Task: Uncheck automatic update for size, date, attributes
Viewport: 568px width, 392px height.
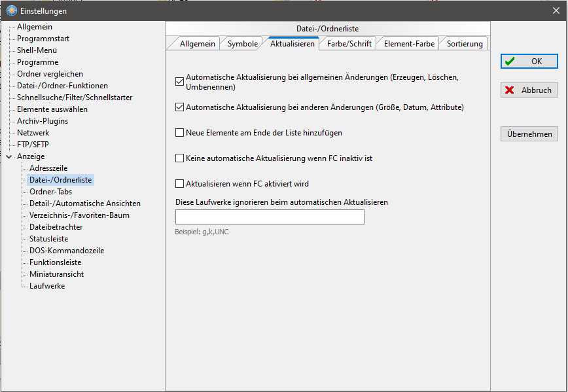Action: point(179,107)
